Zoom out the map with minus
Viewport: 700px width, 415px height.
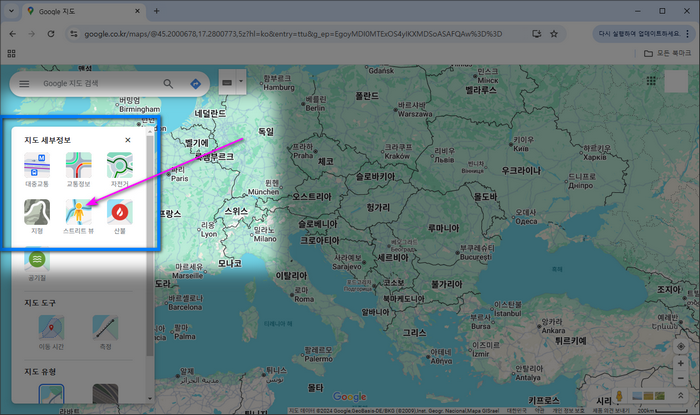pyautogui.click(x=681, y=378)
